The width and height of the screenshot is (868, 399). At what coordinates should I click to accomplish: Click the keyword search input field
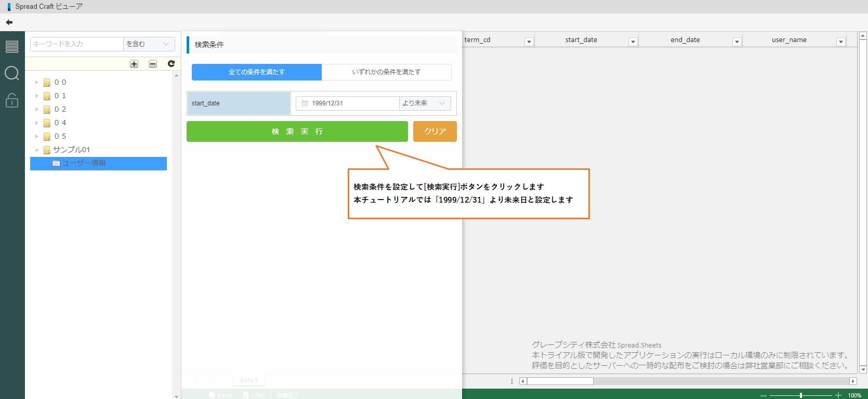point(76,44)
